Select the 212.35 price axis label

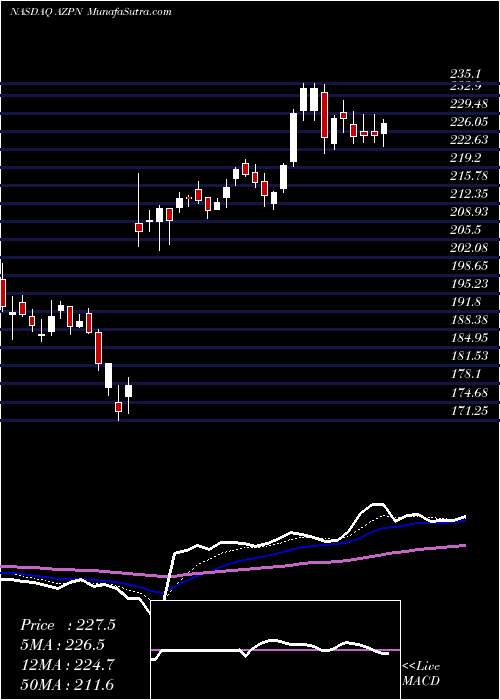pos(468,194)
